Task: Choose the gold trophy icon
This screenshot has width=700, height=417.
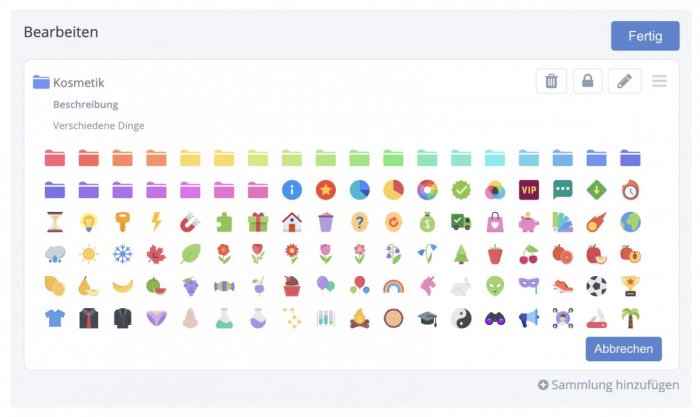Action: [630, 286]
